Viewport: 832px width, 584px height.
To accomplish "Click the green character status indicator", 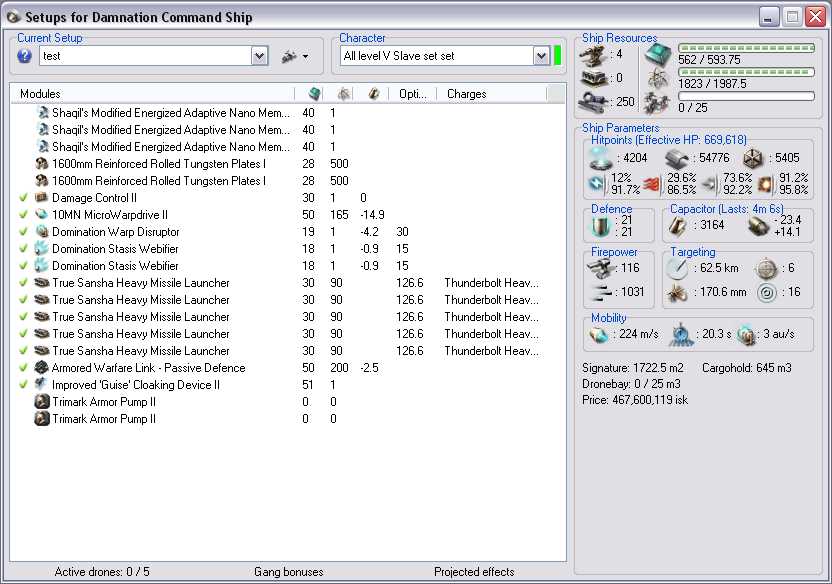I will 558,56.
